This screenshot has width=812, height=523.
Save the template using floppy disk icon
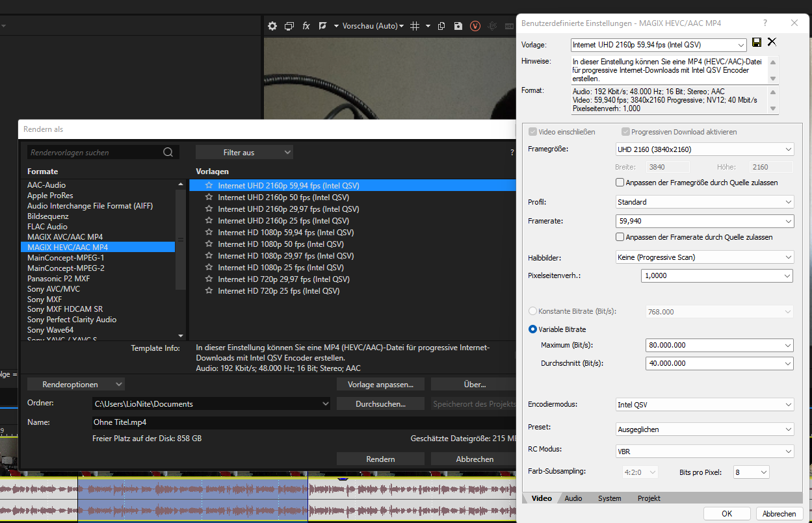757,42
